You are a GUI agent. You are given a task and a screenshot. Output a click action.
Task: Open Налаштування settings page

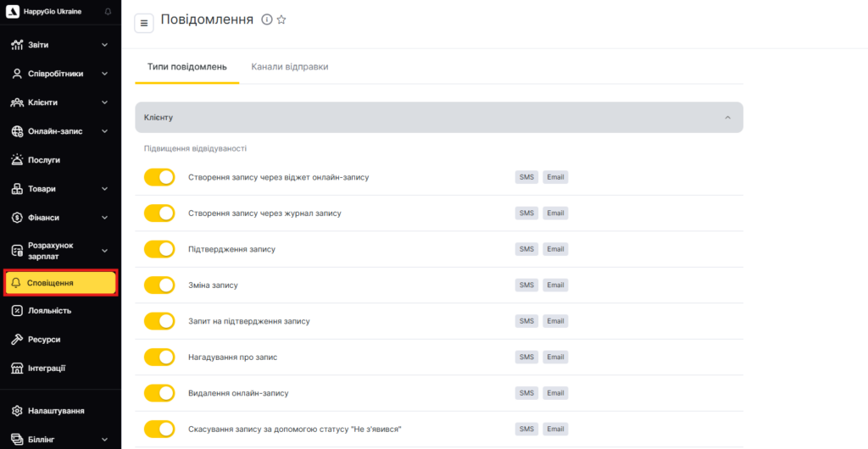55,411
